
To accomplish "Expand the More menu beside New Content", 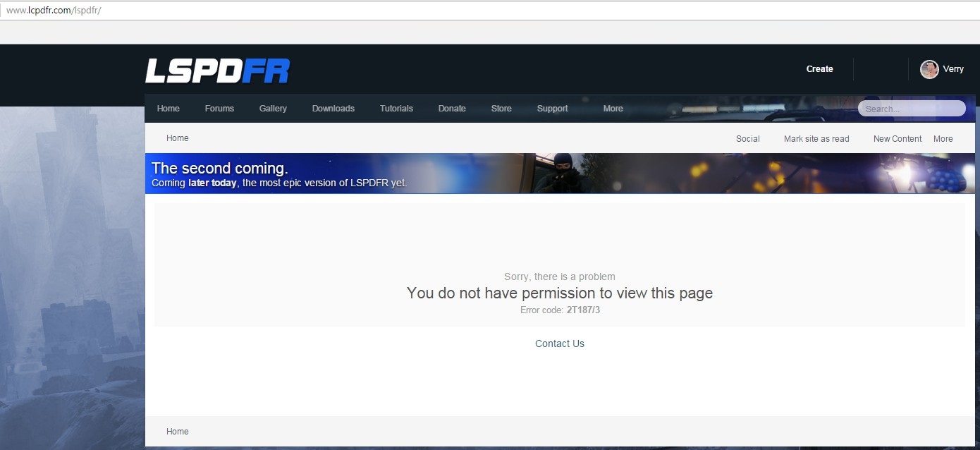I will 943,139.
